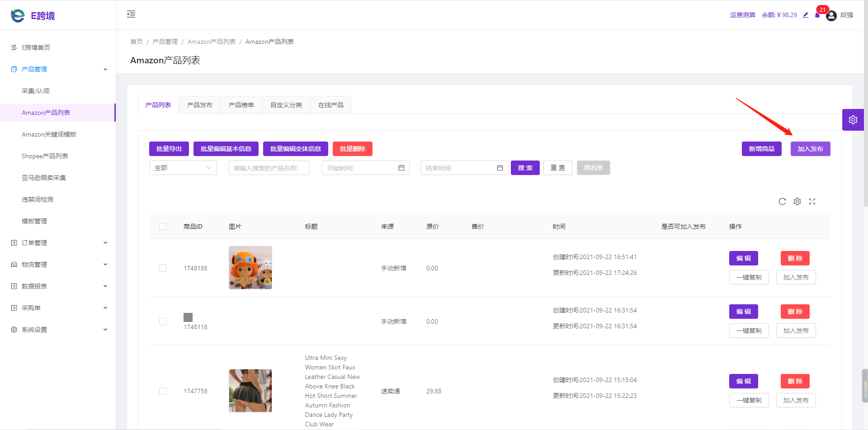Check the box for product 1747758
The width and height of the screenshot is (868, 430).
pyautogui.click(x=163, y=391)
